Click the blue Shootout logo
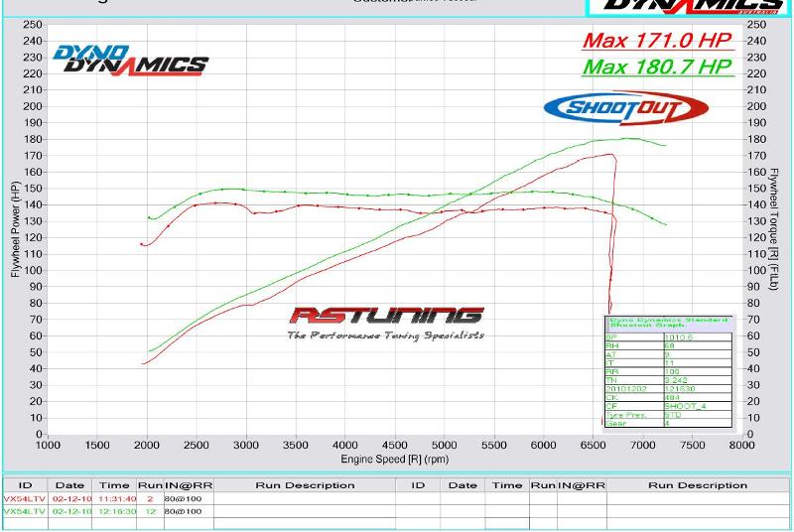The height and width of the screenshot is (532, 794). [624, 107]
